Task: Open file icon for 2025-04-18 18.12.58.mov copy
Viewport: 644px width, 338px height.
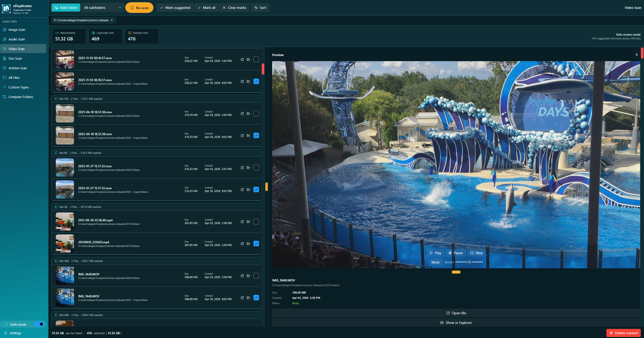Action: tap(242, 135)
